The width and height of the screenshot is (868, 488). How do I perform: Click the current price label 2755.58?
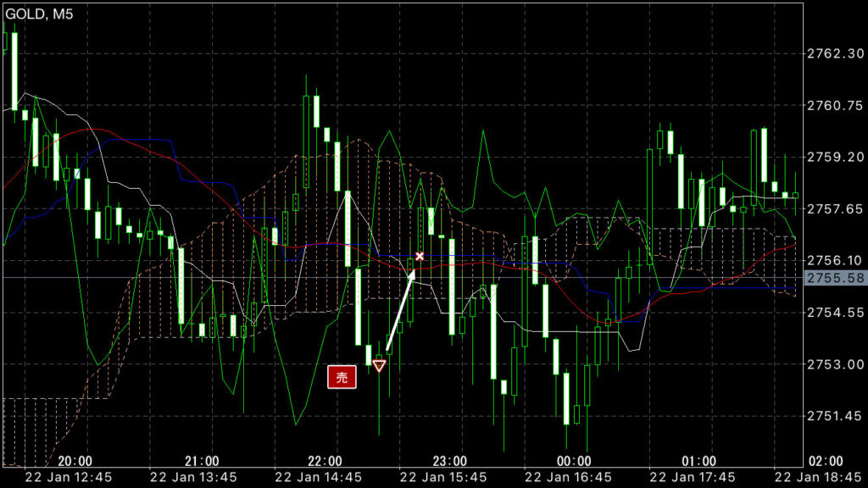[x=835, y=278]
